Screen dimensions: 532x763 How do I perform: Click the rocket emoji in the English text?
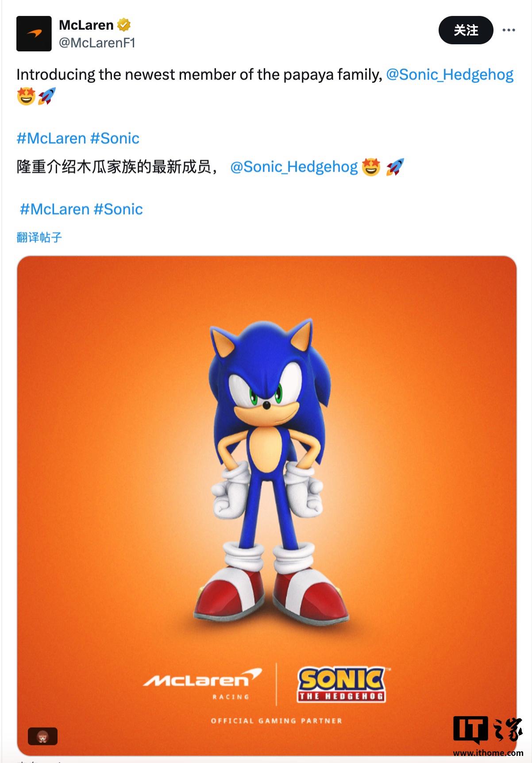(x=47, y=96)
